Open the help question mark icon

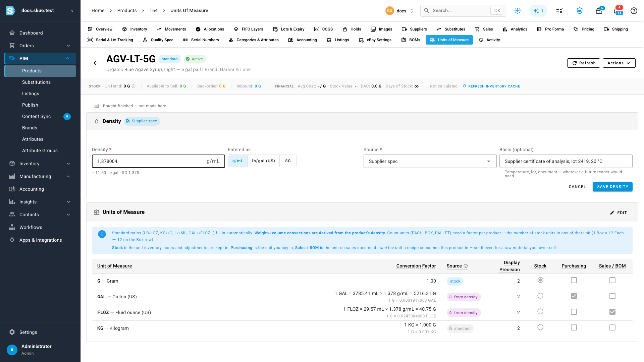tap(634, 11)
